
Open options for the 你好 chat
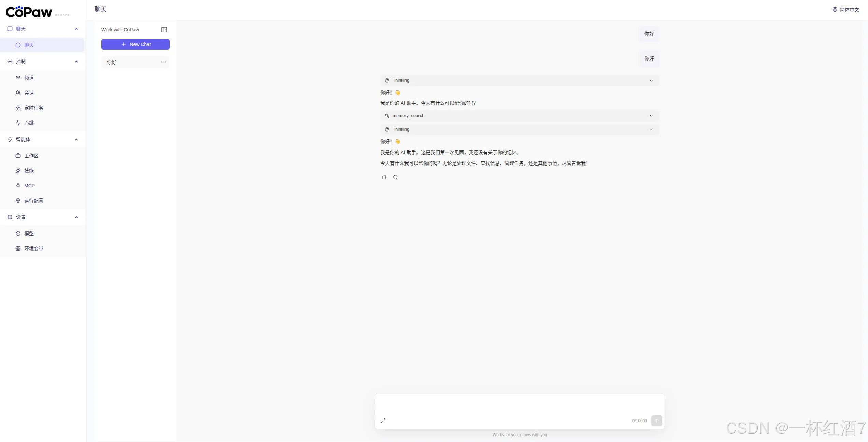[163, 62]
